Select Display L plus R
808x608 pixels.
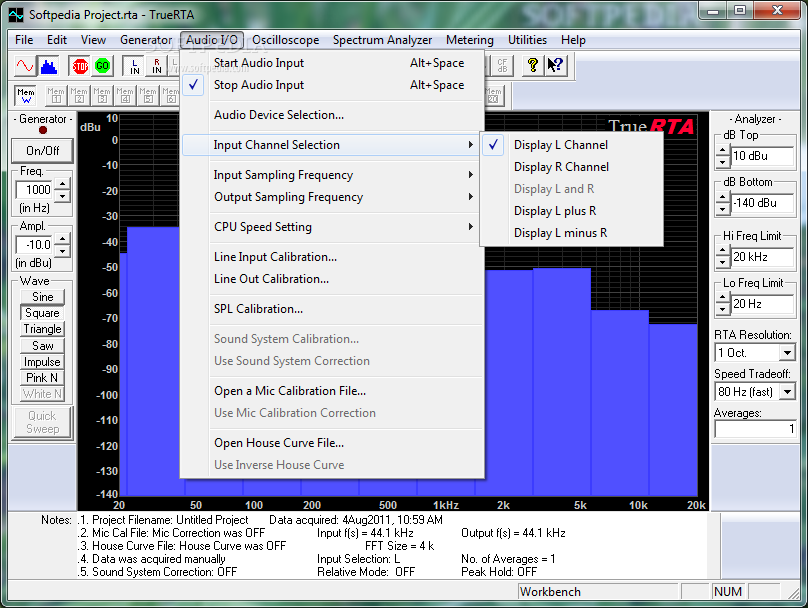click(x=571, y=211)
